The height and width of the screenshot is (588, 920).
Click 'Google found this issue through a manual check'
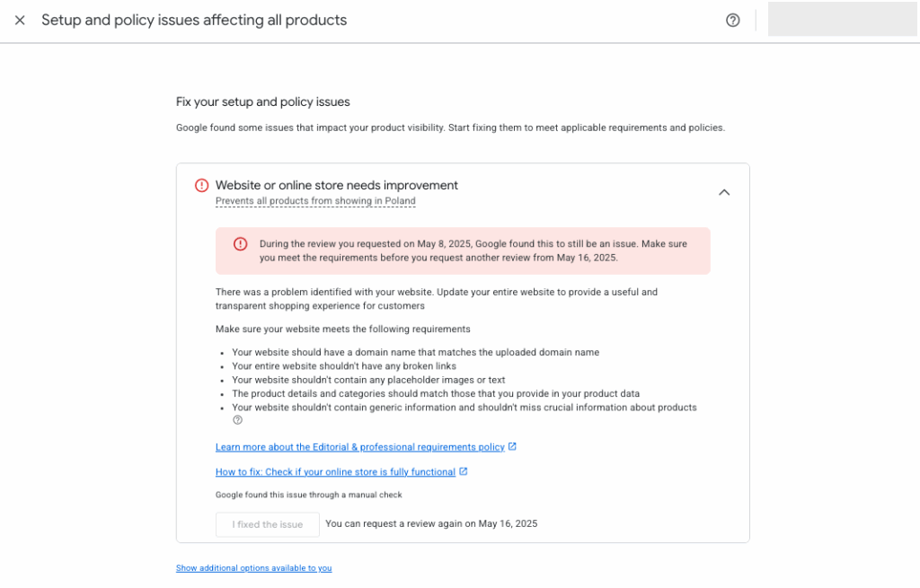tap(309, 495)
